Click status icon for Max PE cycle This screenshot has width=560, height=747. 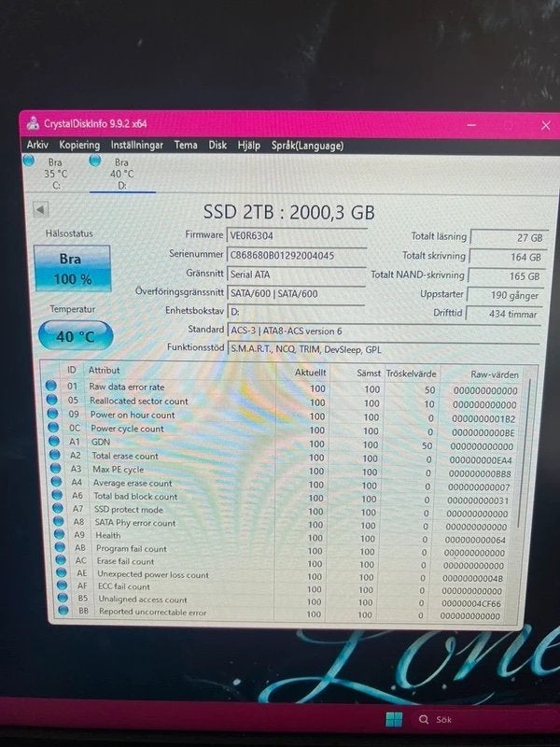tap(56, 469)
